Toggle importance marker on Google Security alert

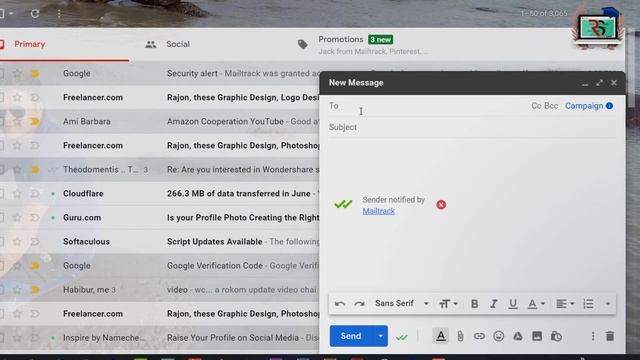(x=35, y=73)
